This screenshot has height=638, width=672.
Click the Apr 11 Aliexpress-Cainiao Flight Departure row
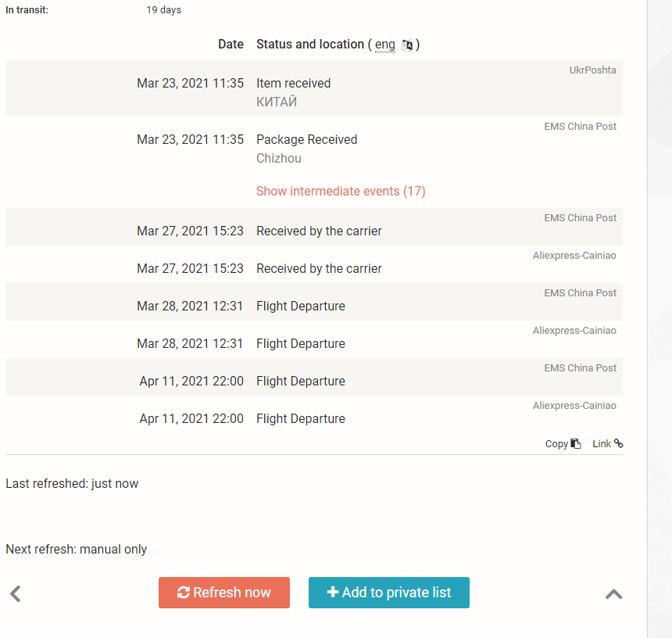click(313, 414)
